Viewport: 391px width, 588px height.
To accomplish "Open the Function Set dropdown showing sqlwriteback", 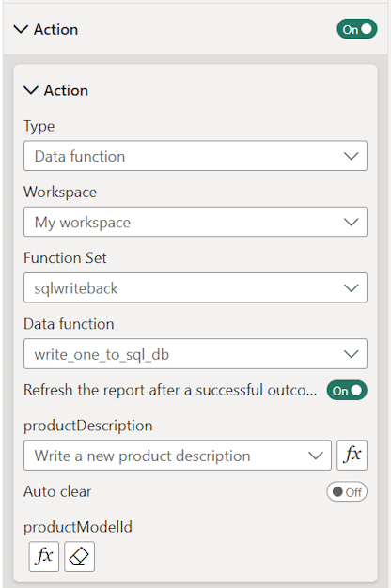I will tap(195, 287).
